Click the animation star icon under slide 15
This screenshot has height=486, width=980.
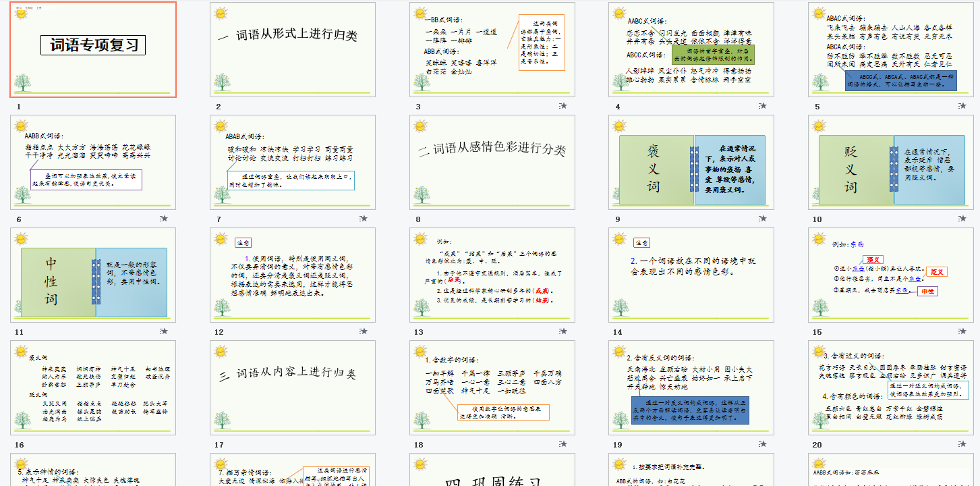(x=962, y=331)
